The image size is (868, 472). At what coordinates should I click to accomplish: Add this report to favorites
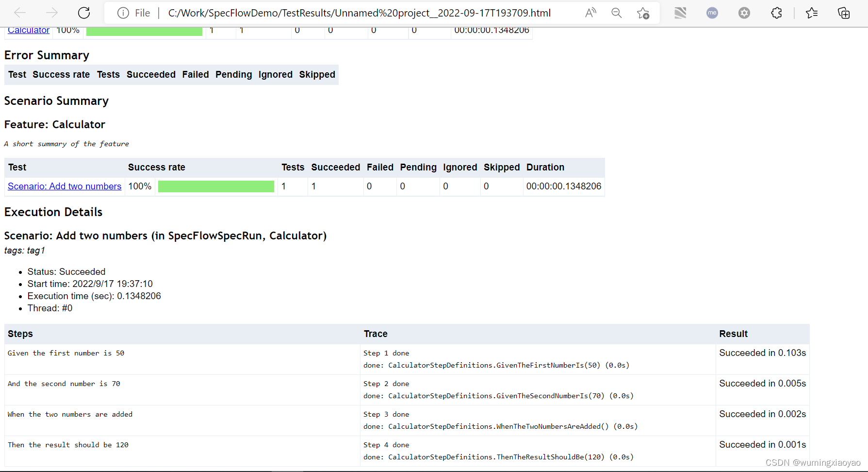tap(643, 13)
